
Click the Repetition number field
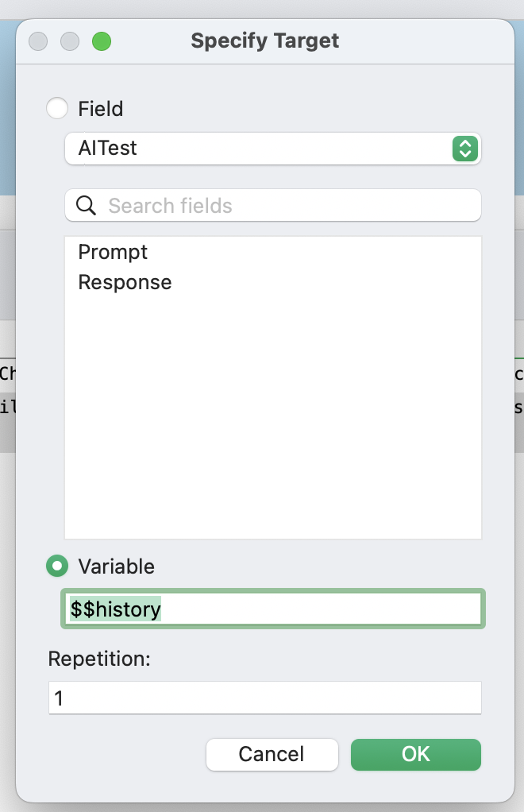coord(265,698)
